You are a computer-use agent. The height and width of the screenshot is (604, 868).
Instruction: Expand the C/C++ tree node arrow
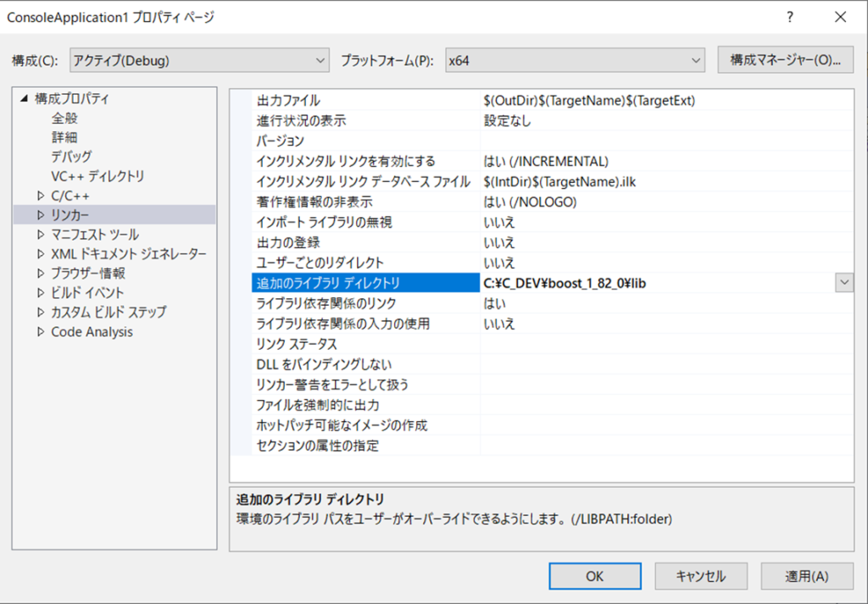(x=40, y=196)
